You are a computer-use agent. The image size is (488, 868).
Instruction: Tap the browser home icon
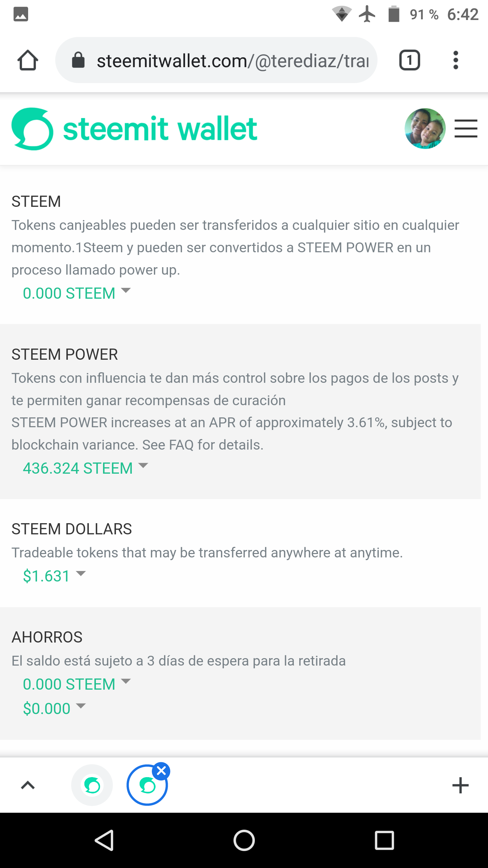point(28,60)
